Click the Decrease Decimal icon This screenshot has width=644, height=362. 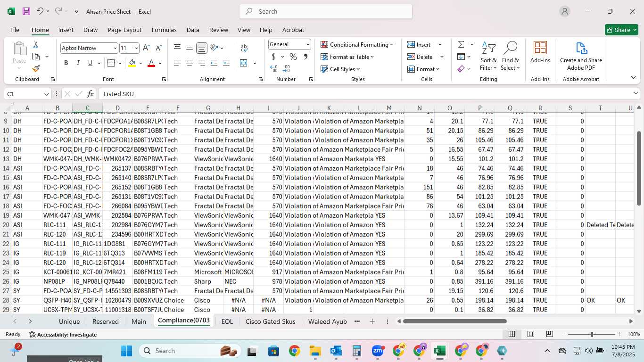286,69
